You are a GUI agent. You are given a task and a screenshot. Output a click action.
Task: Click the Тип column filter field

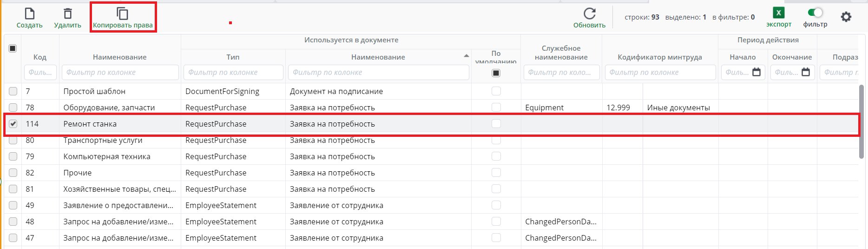click(x=233, y=73)
